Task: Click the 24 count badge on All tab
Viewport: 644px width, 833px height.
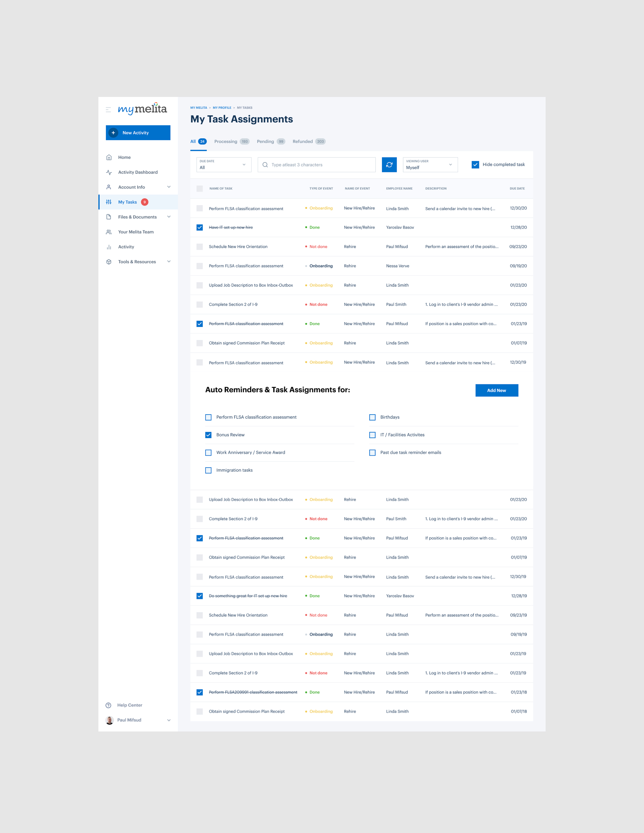Action: coord(202,141)
